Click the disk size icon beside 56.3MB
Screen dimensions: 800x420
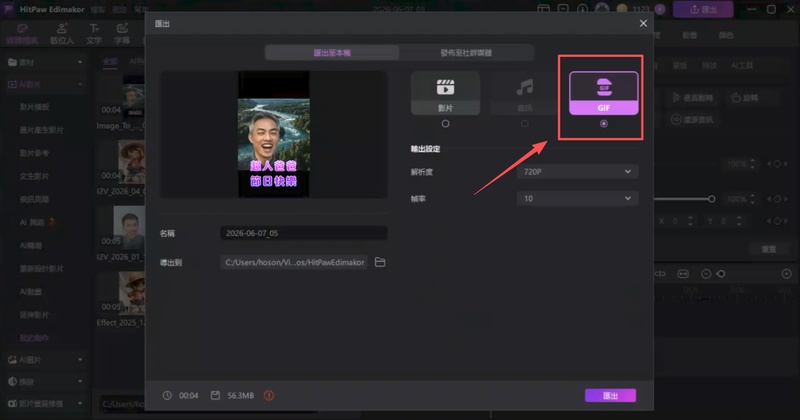[215, 396]
